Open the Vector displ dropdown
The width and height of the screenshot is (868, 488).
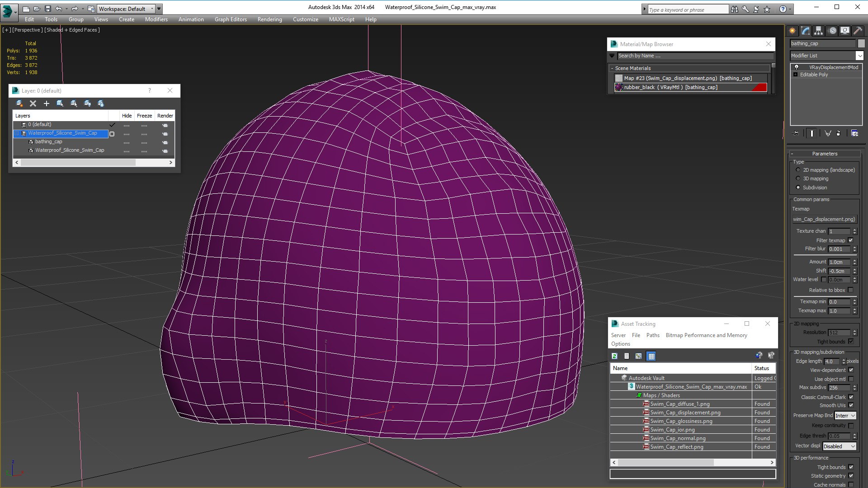click(x=839, y=446)
